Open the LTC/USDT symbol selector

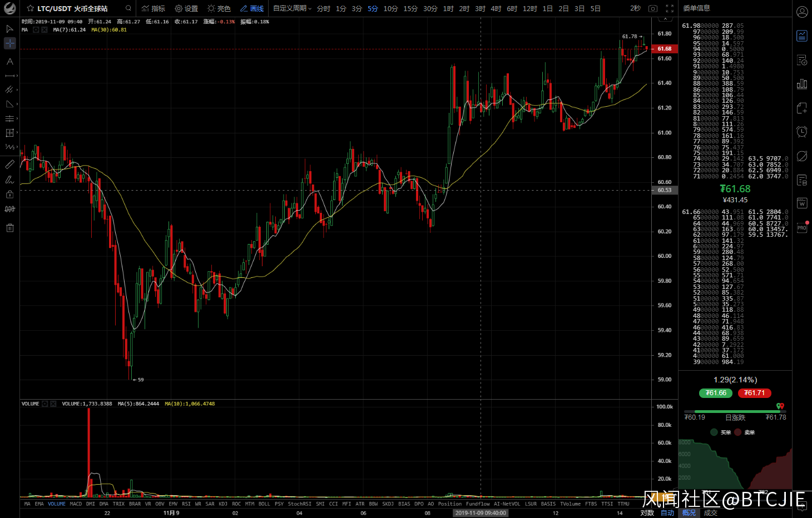pos(73,8)
